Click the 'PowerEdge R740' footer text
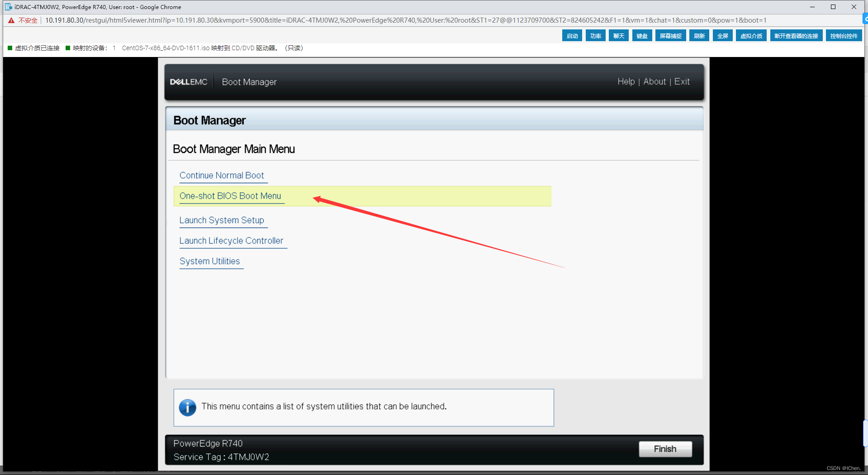The height and width of the screenshot is (475, 868). (208, 444)
